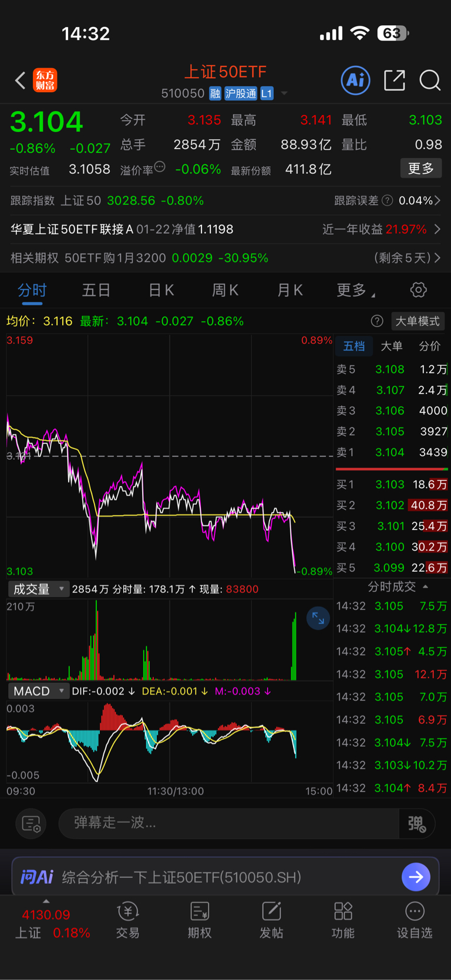Switch to the 周K tab
This screenshot has width=451, height=980.
225,290
